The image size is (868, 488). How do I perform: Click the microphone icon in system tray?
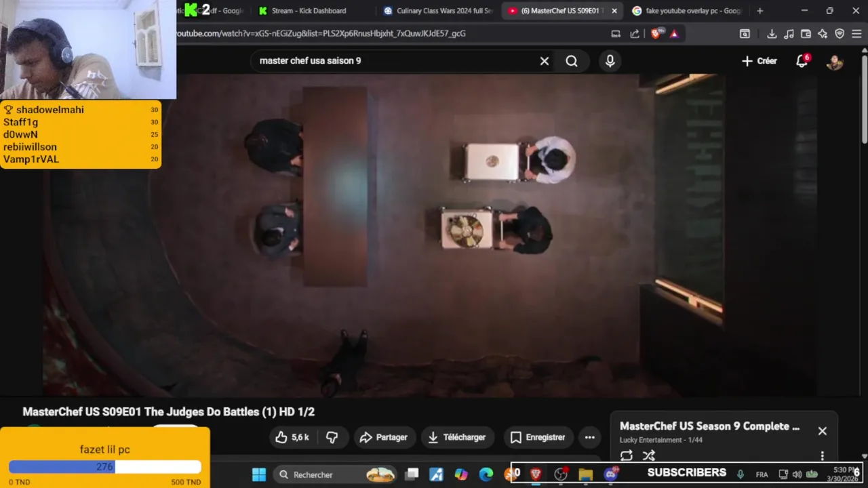tap(741, 474)
